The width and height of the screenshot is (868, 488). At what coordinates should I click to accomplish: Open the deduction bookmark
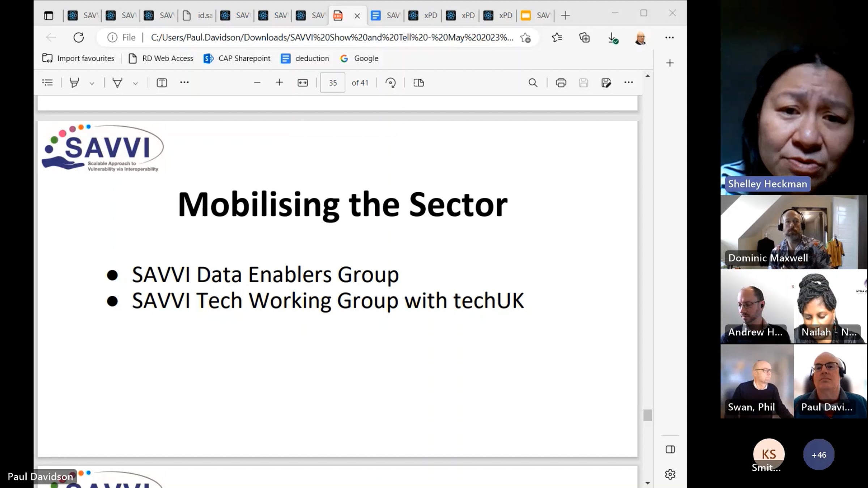pos(305,59)
